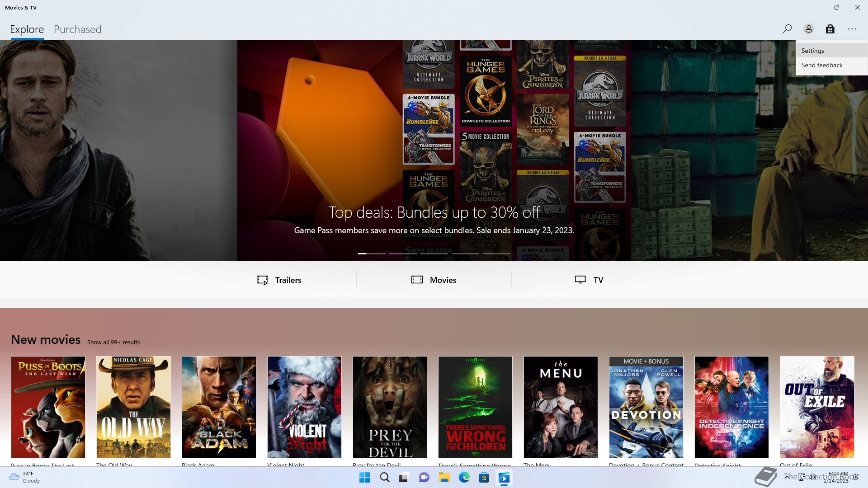Open the Top deals bundles banner
Image resolution: width=868 pixels, height=488 pixels.
click(434, 150)
